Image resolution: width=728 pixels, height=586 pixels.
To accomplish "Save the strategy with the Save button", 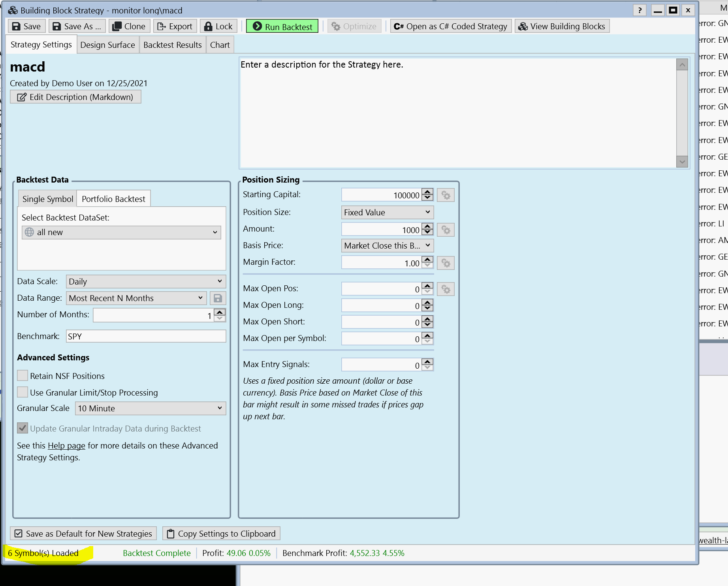I will [x=26, y=26].
